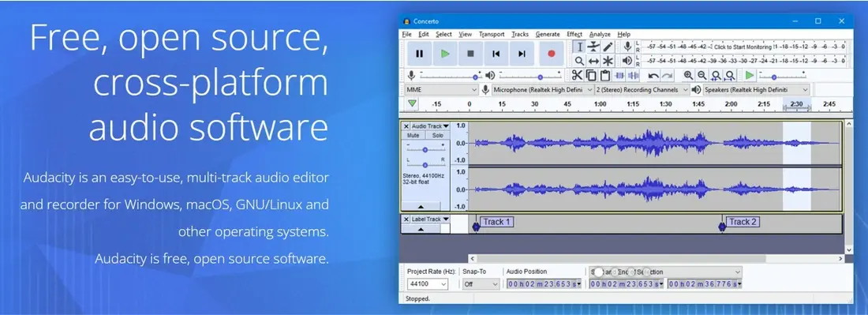The image size is (868, 315).
Task: Open the Project Rate 44100 dropdown
Action: [428, 284]
